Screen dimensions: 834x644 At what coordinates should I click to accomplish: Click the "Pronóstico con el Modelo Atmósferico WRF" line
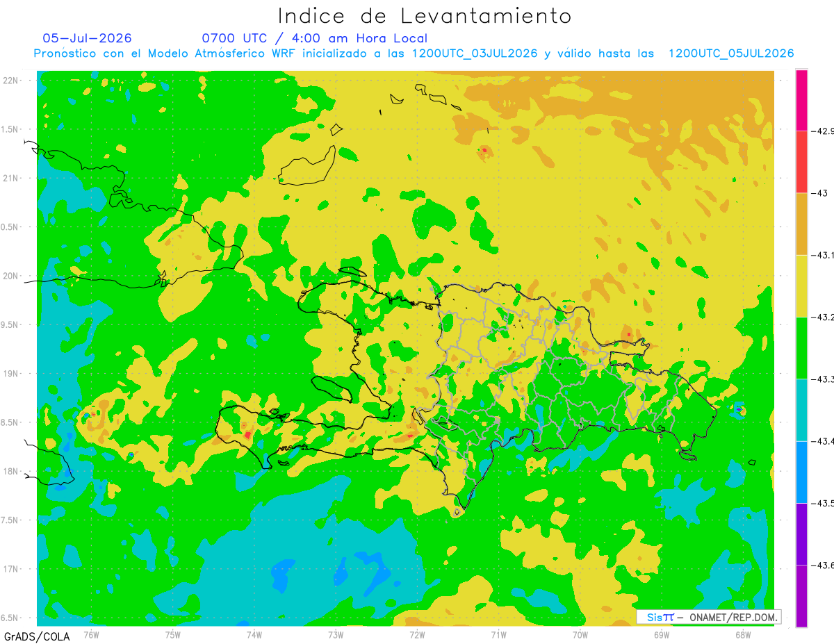(x=414, y=53)
